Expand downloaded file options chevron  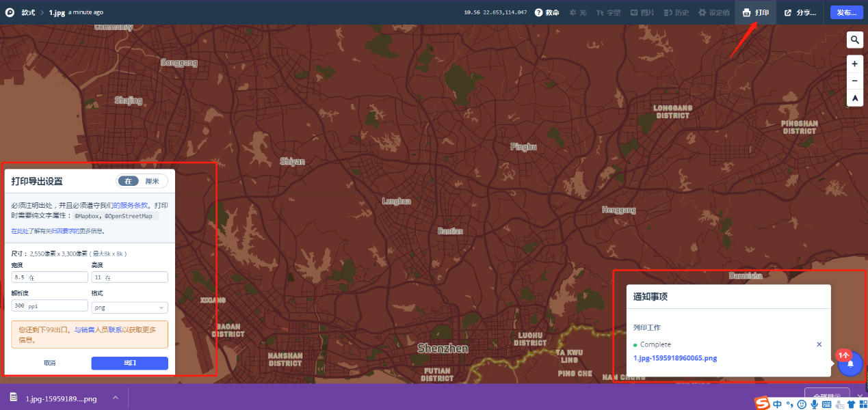(x=116, y=398)
